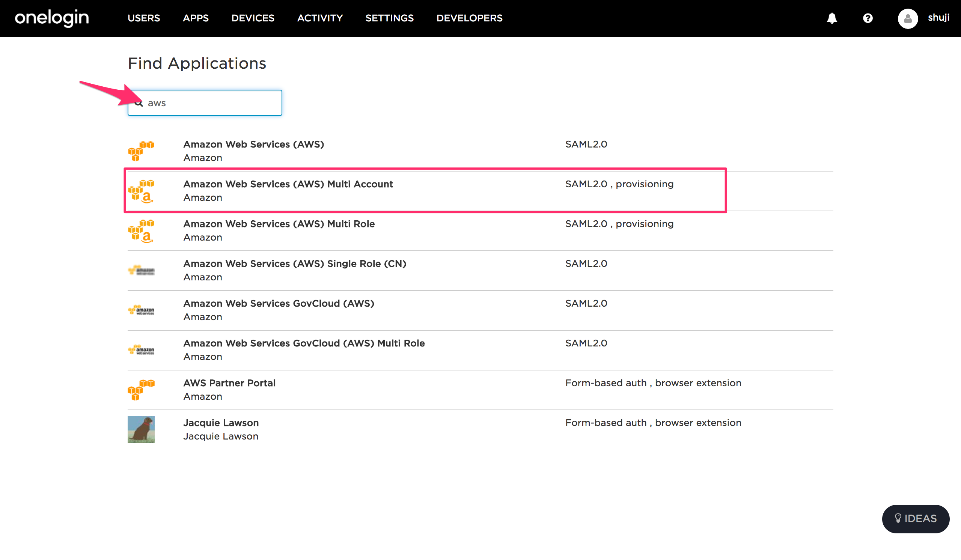This screenshot has width=961, height=560.
Task: Click the Jacquie Lawson dog thumbnail
Action: pos(141,429)
